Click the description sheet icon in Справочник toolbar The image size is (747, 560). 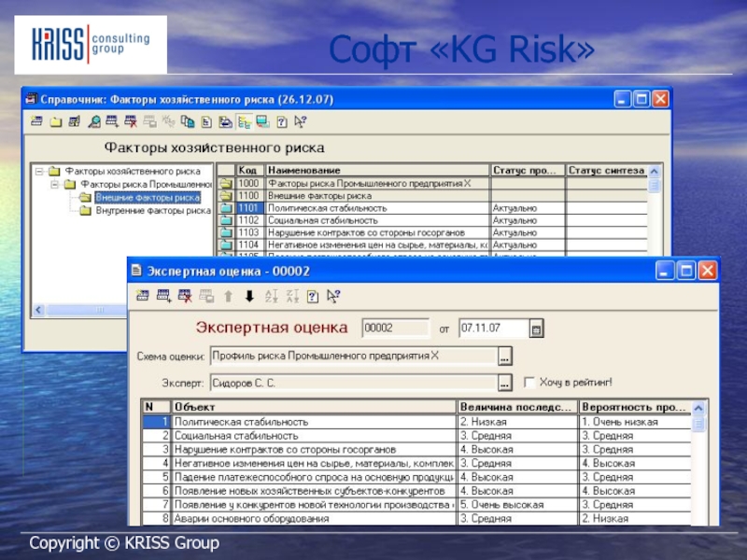(x=206, y=122)
